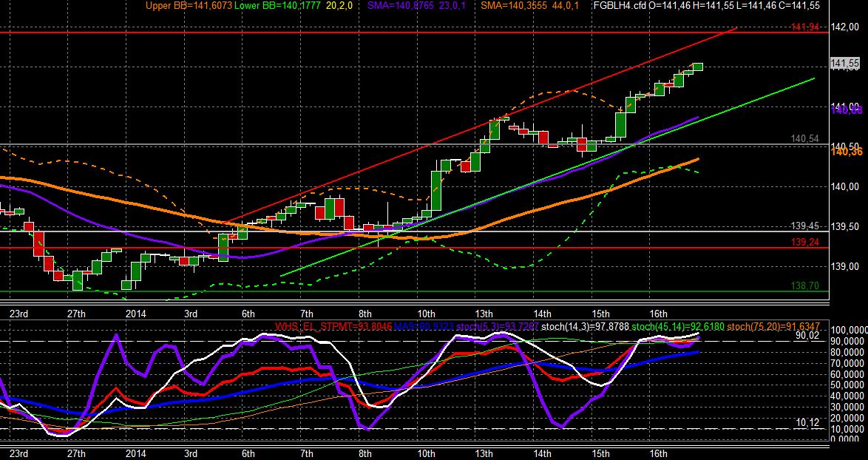Click the 80,0000 oscillator scale value
This screenshot has height=460, width=868.
[847, 352]
